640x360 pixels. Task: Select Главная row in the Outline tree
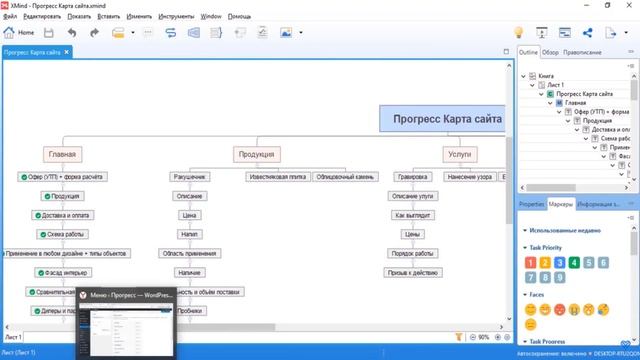click(x=576, y=103)
